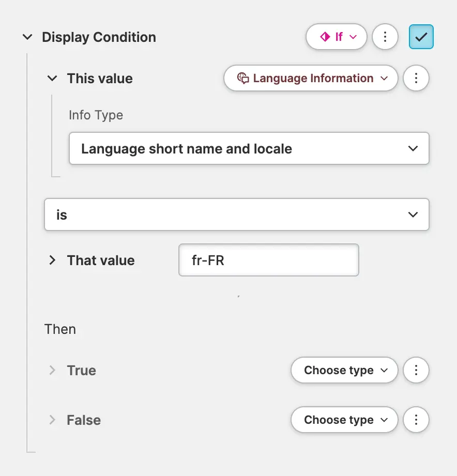Open True row three-dot options menu
457x476 pixels.
pyautogui.click(x=416, y=370)
